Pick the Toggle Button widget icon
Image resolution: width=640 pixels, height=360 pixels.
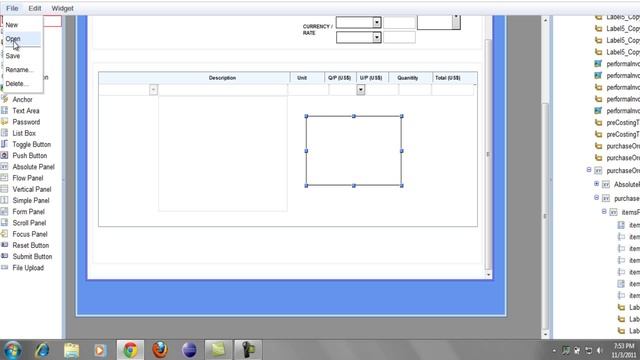click(4, 144)
